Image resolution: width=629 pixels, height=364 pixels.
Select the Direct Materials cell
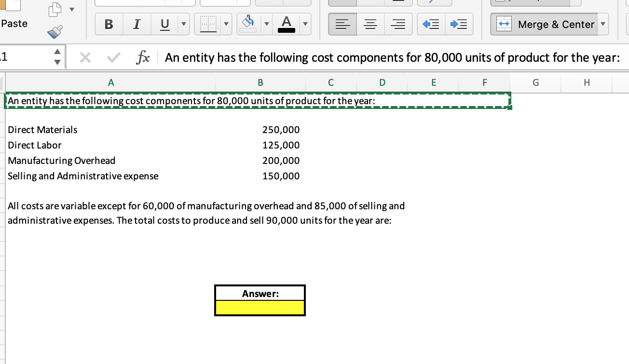[110, 130]
